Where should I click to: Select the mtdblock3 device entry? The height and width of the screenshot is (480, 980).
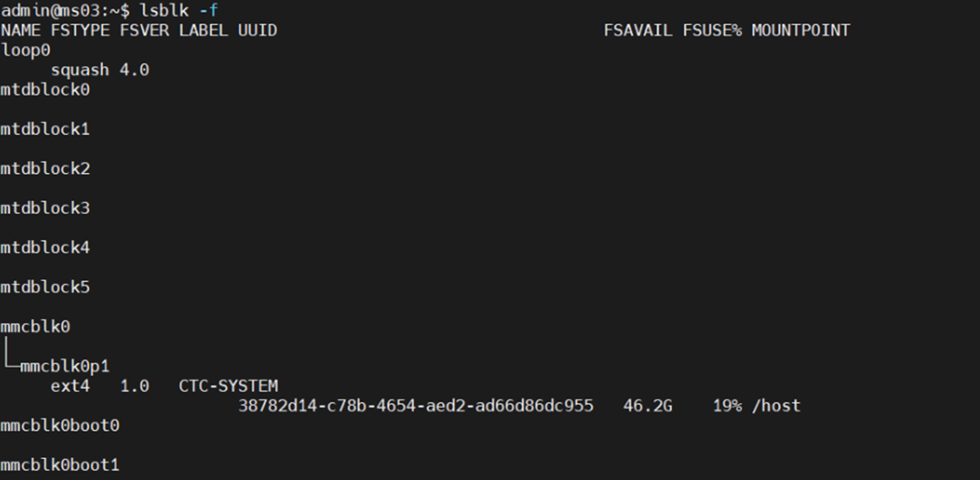point(45,208)
